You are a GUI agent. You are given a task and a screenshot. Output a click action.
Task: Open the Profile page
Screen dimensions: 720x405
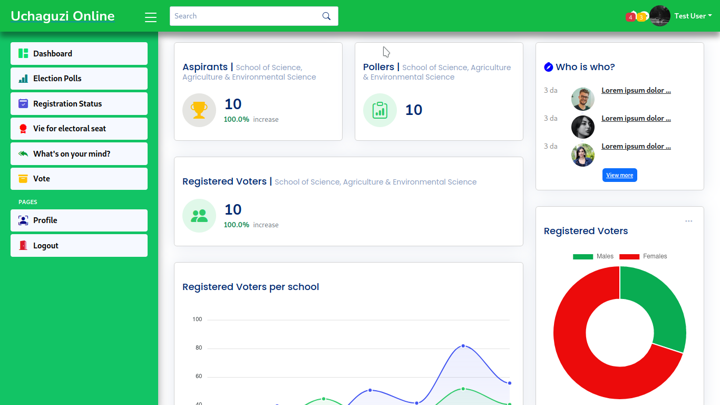click(79, 220)
